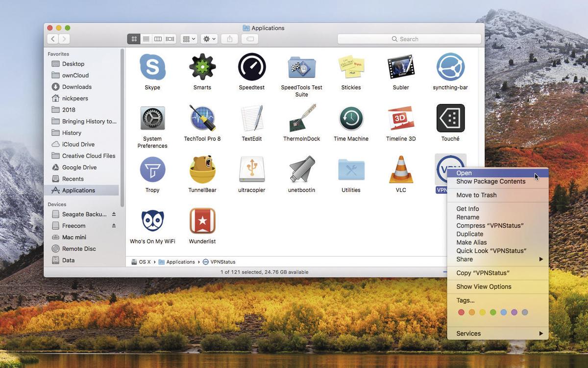This screenshot has height=368, width=588.
Task: Select the Utilities folder icon
Action: click(x=351, y=170)
